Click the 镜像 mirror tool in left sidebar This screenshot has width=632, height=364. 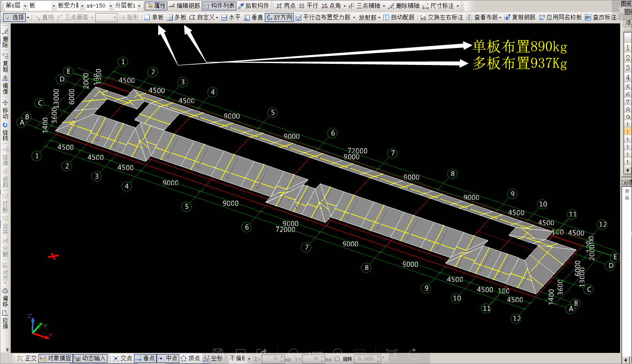pos(5,85)
